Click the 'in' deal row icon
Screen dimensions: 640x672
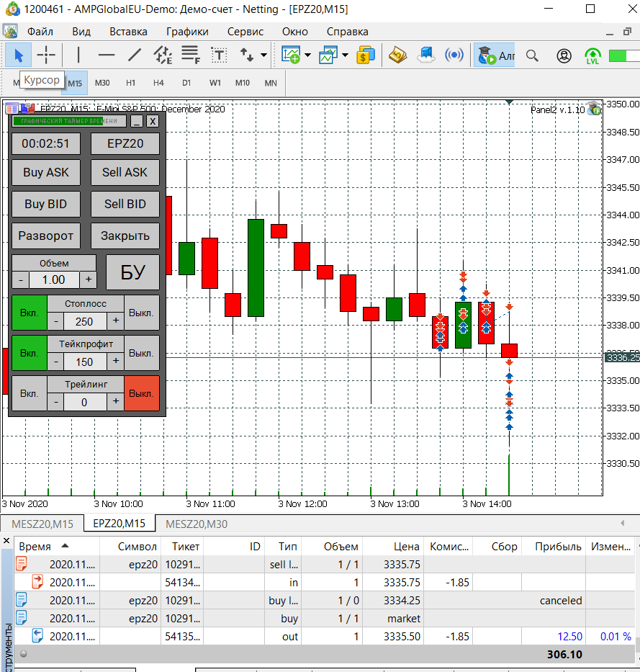37,582
